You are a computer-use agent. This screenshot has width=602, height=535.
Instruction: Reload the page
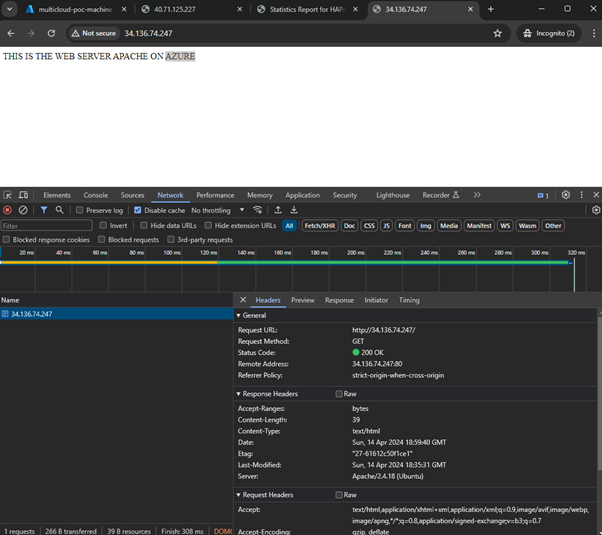[51, 33]
